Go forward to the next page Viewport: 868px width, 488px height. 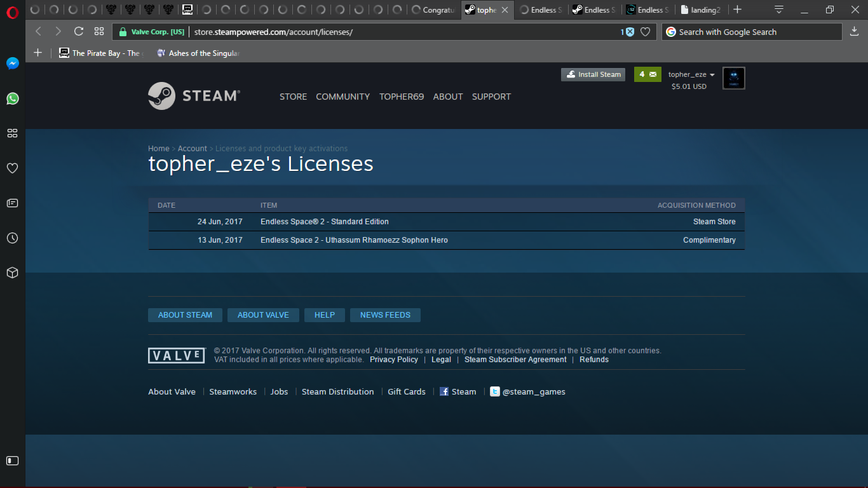(58, 32)
